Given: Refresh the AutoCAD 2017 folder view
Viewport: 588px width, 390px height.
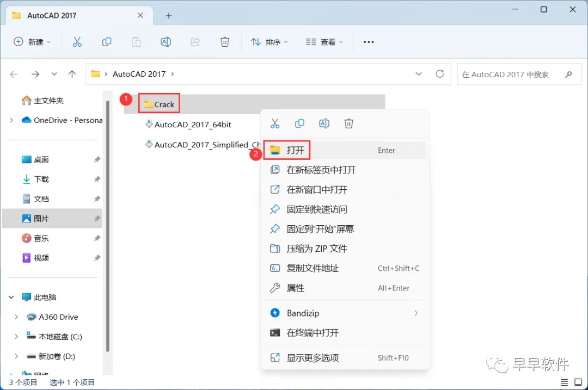Looking at the screenshot, I should 440,74.
